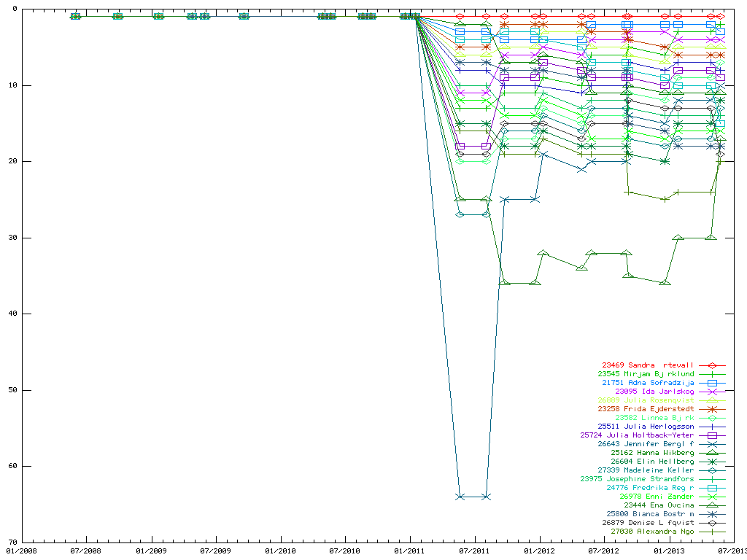Viewport: 747px width, 560px height.
Task: Click the dark green triangle marker for Hanna Wikberg
Action: click(x=712, y=453)
